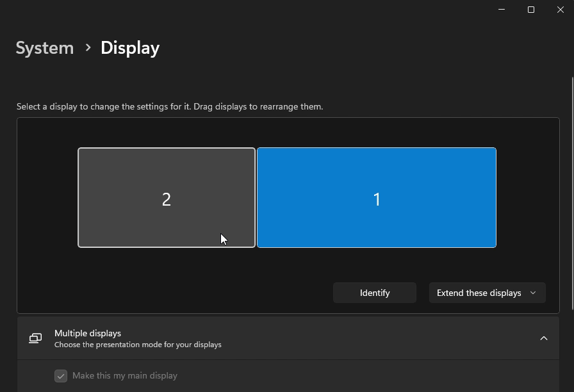Select display 2 in the arrangement
The image size is (574, 392).
click(166, 197)
